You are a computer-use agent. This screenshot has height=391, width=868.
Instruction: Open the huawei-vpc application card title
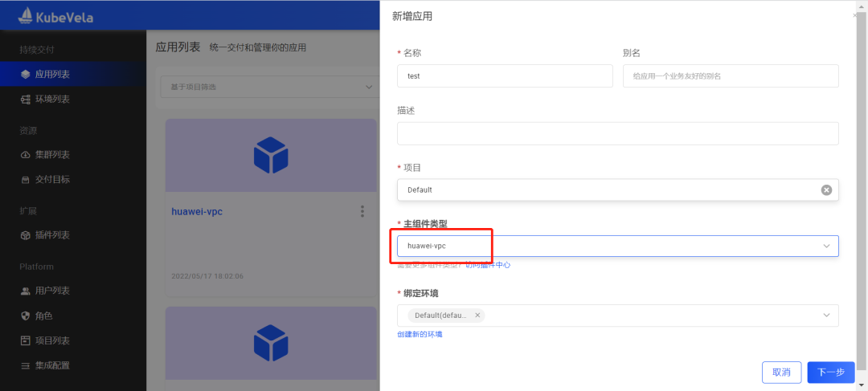point(197,211)
